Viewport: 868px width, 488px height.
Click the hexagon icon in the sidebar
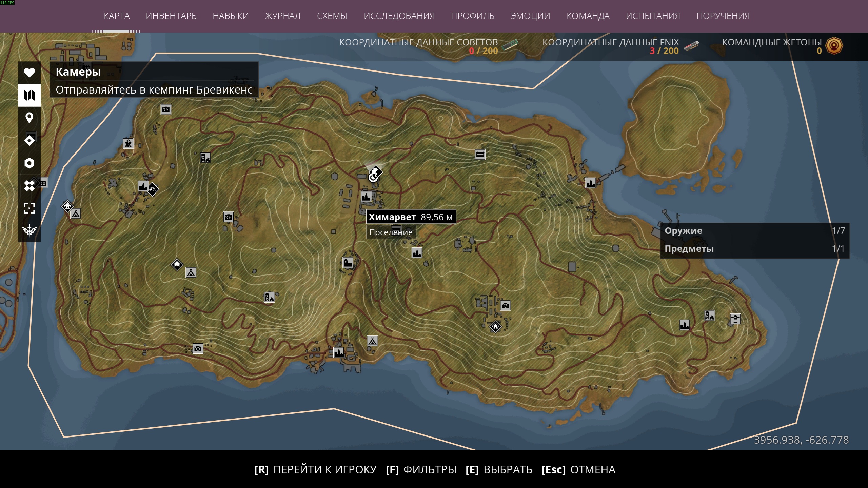(29, 163)
